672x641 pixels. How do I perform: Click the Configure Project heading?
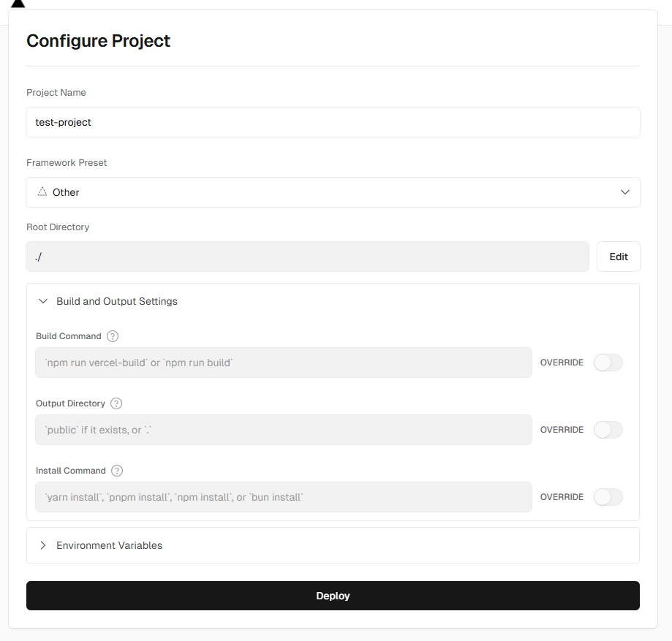coord(98,41)
